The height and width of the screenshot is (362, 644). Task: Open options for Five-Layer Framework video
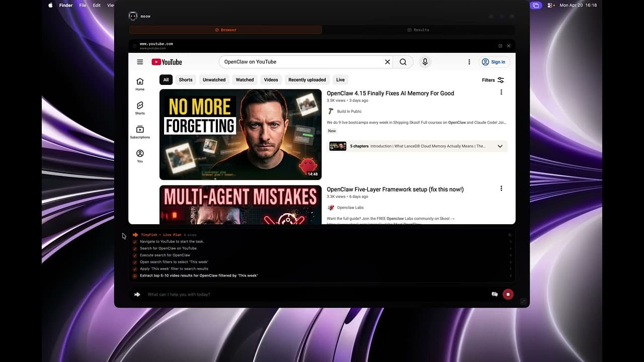501,189
